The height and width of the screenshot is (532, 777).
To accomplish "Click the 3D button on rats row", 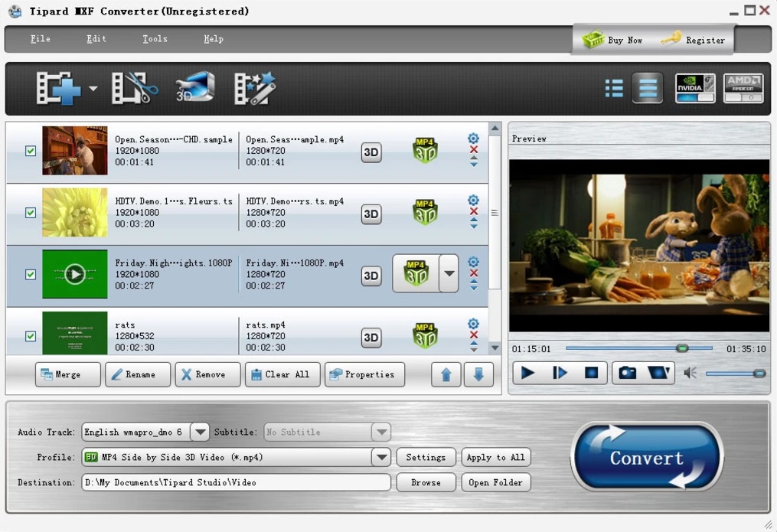I will click(371, 338).
